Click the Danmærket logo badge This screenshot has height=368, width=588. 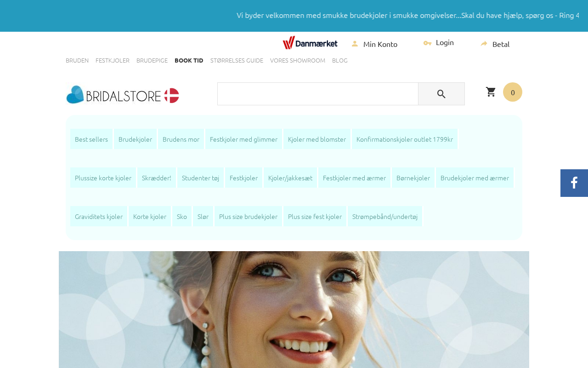310,43
